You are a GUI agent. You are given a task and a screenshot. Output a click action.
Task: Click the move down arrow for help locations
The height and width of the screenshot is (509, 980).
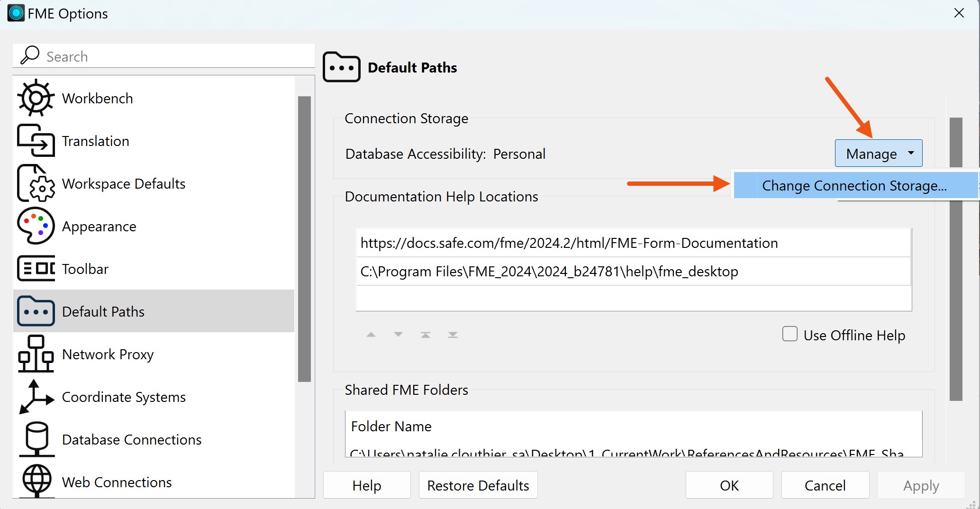click(398, 335)
